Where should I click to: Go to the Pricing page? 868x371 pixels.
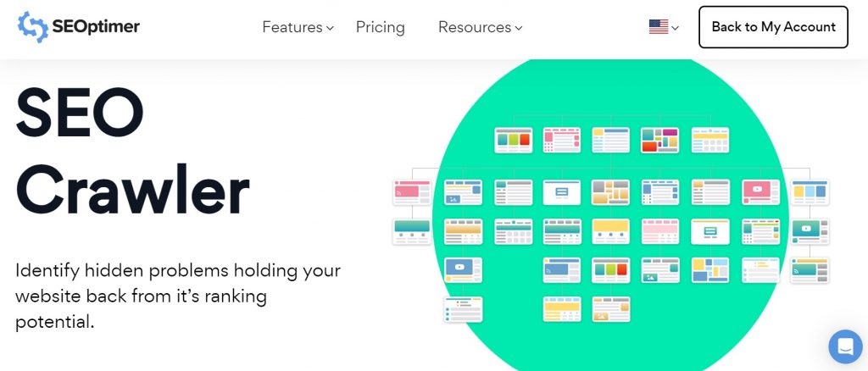pyautogui.click(x=380, y=27)
